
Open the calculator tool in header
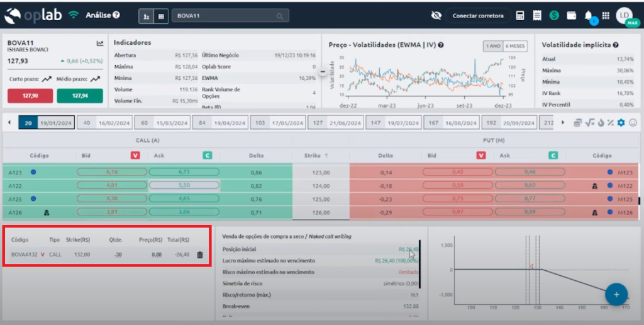[520, 15]
